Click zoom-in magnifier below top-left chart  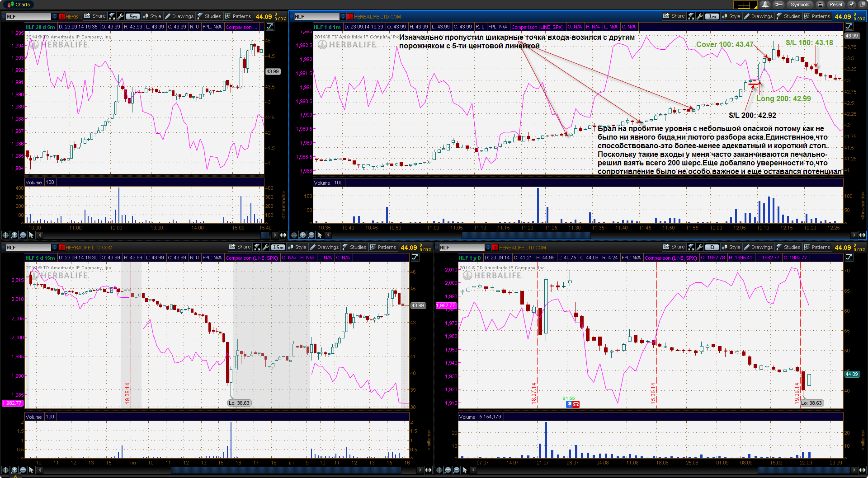(14, 235)
